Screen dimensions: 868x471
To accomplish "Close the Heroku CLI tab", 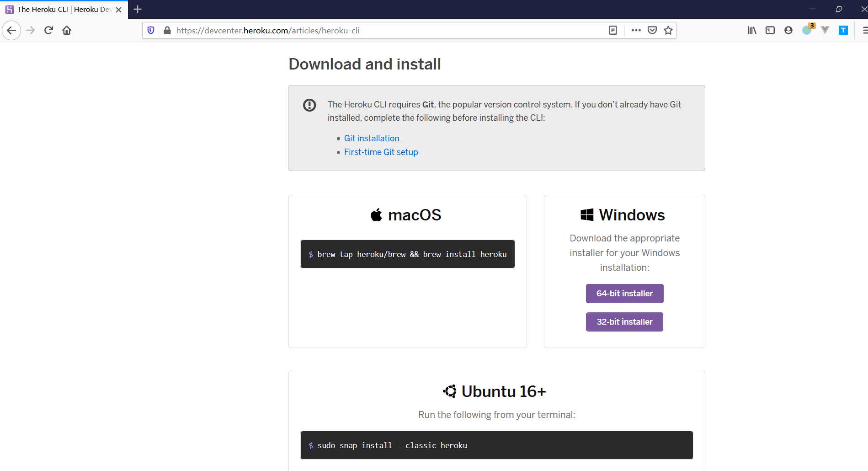I will pyautogui.click(x=119, y=10).
